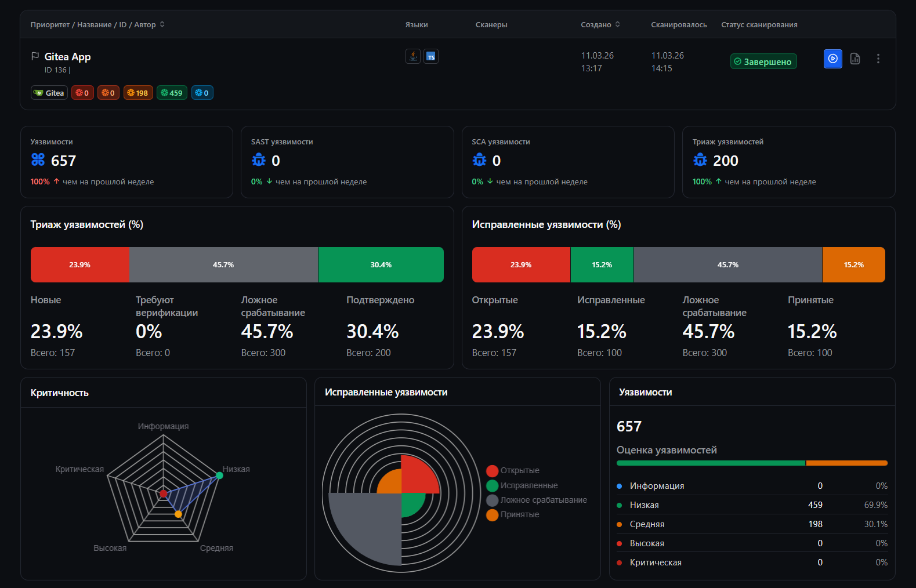Image resolution: width=916 pixels, height=588 pixels.
Task: Click the Средняя row showing 198
Action: [x=752, y=524]
